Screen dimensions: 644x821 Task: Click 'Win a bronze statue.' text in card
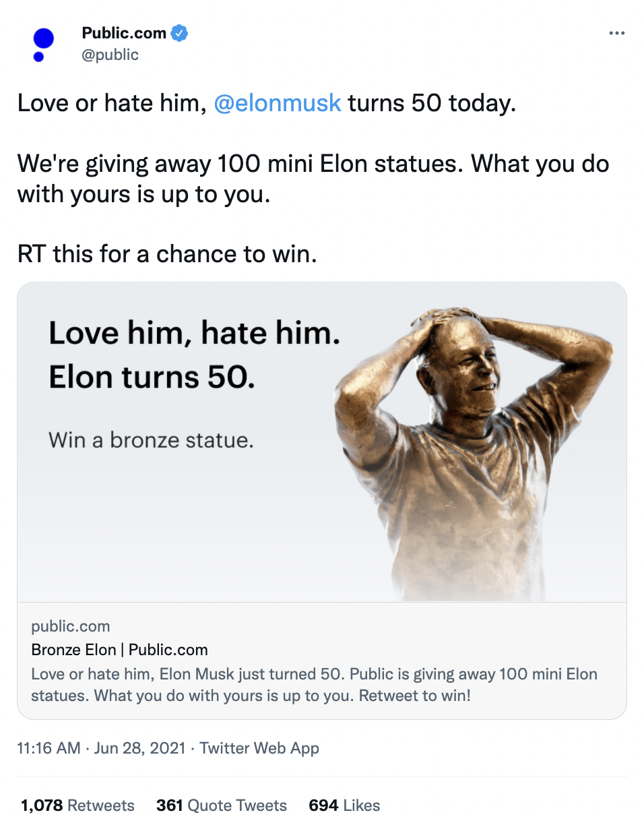coord(151,440)
